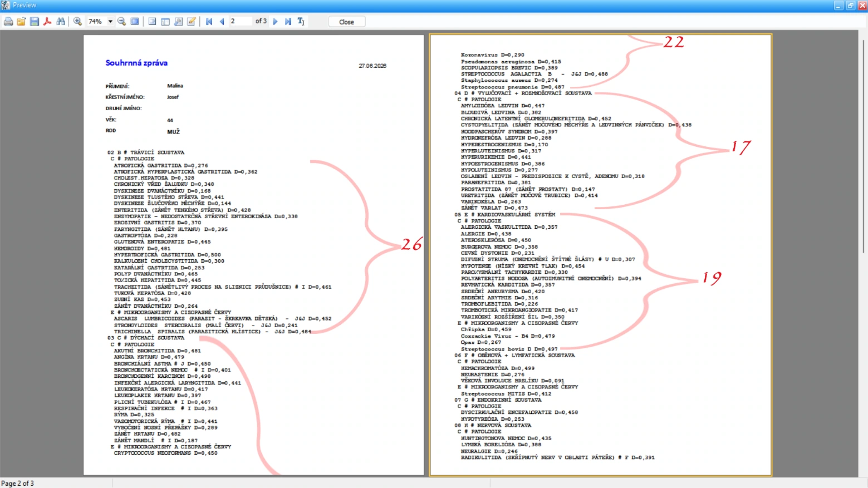Click the page number input field
This screenshot has height=488, width=868.
241,21
